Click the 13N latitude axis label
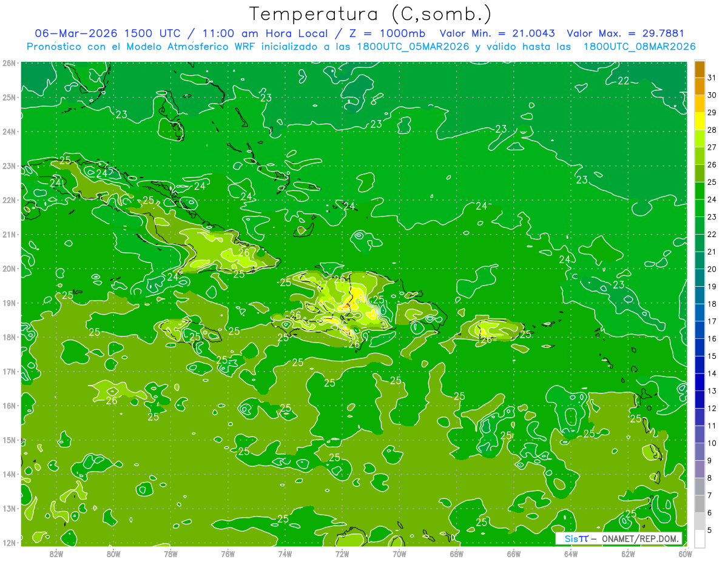This screenshot has height=562, width=728. [x=9, y=508]
